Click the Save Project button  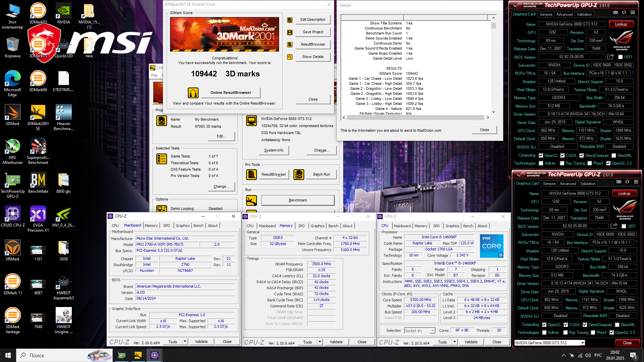pyautogui.click(x=313, y=32)
